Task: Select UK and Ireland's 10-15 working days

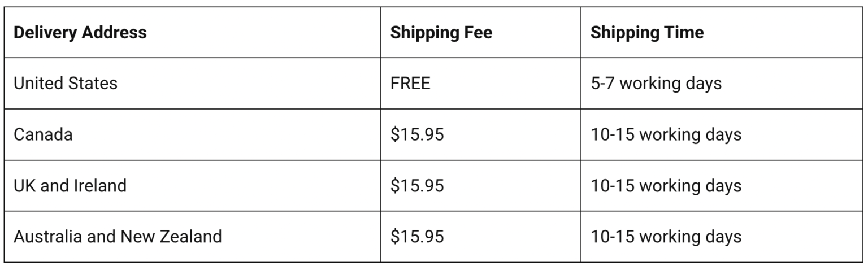Action: (x=666, y=185)
